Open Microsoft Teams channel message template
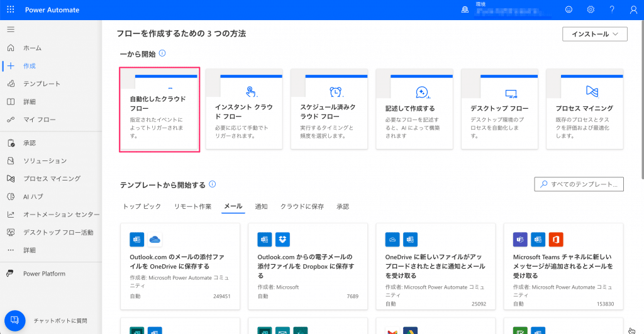Viewport: 644px width, 334px height. click(x=563, y=266)
